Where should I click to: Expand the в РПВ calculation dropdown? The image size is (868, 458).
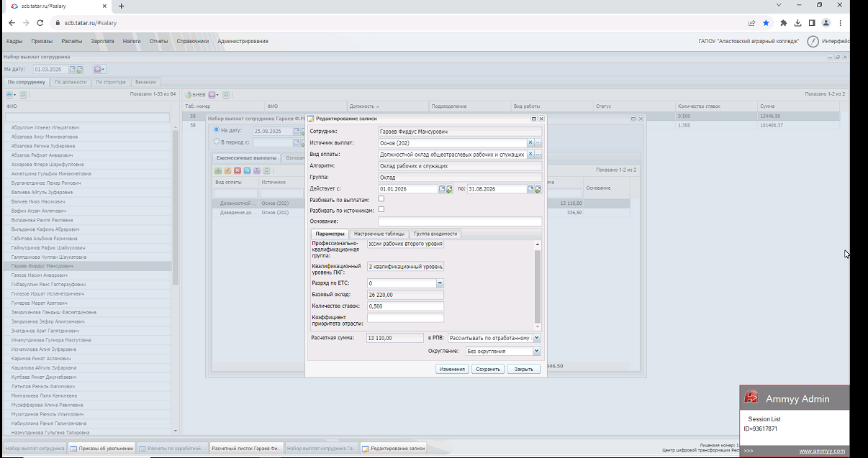tap(536, 338)
